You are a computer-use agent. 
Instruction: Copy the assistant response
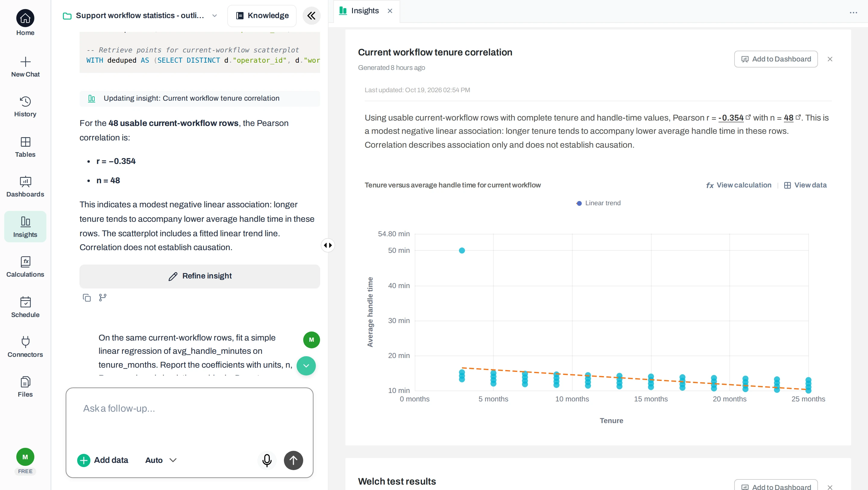[86, 297]
